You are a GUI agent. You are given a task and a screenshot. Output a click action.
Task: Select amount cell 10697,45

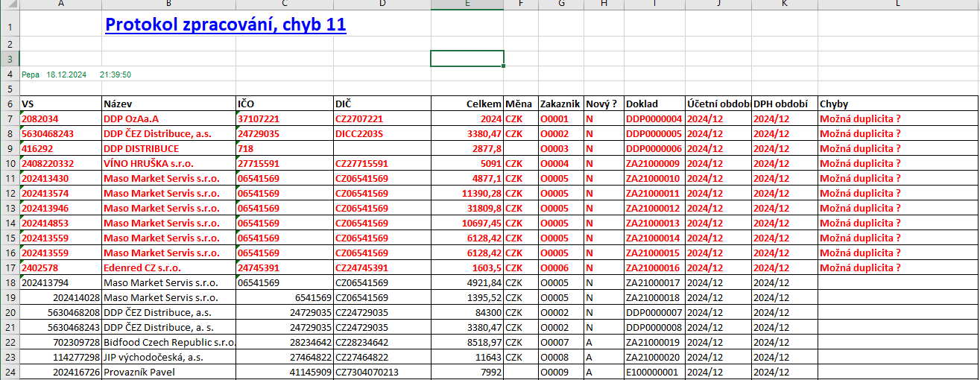[x=467, y=223]
